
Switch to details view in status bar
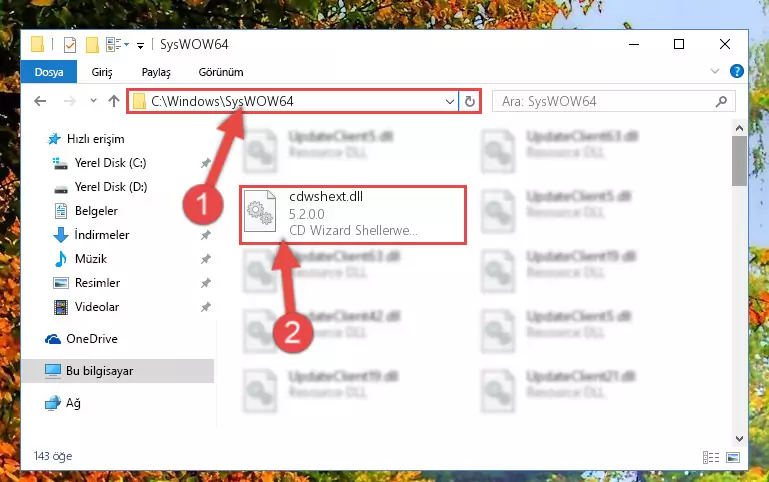pos(711,457)
